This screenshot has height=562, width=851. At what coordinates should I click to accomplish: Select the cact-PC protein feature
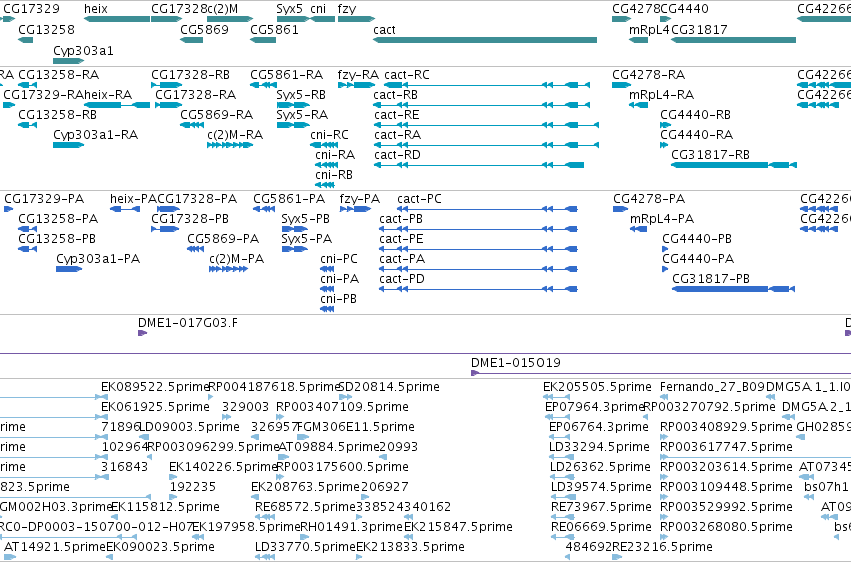487,209
